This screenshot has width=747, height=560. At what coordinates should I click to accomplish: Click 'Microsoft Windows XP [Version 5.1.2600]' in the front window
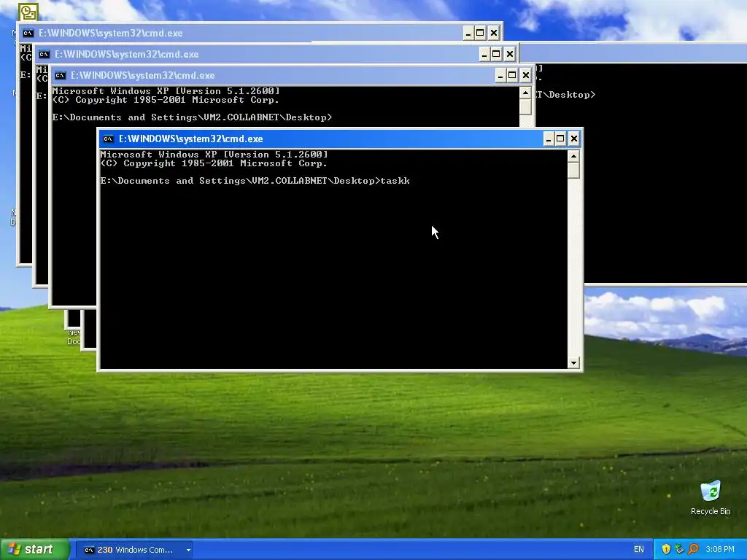point(214,155)
